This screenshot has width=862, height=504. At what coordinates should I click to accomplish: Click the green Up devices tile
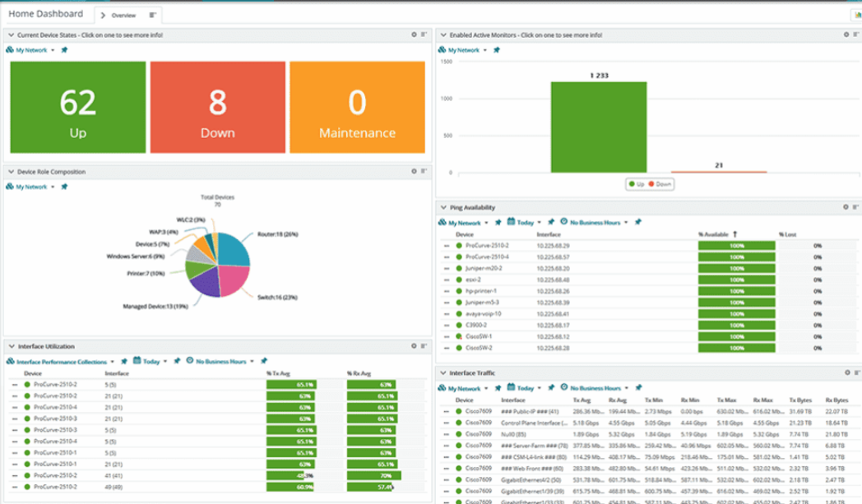77,107
